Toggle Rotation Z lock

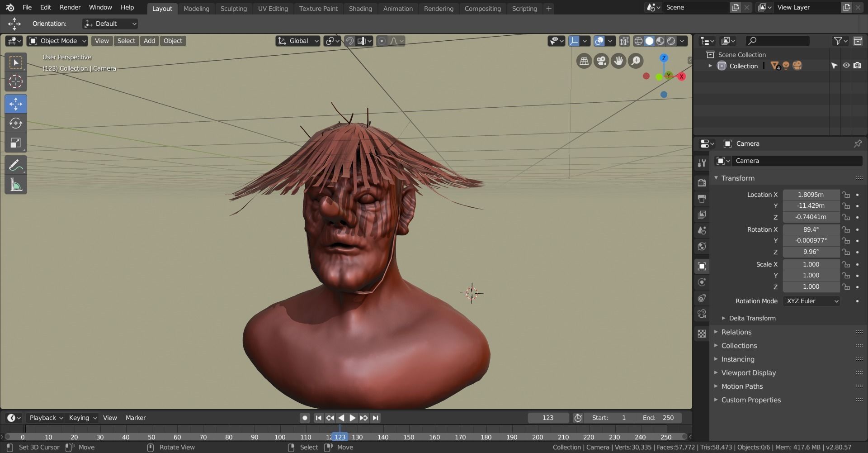[x=846, y=252]
